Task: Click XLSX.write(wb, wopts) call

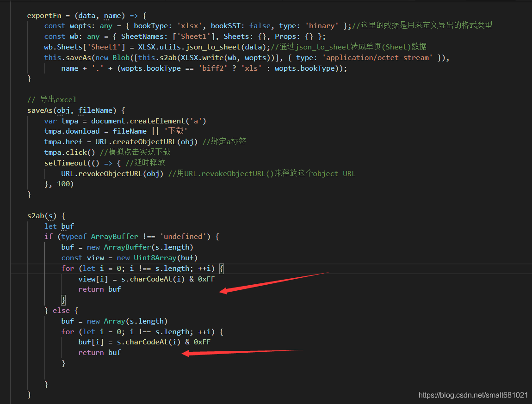Action: pyautogui.click(x=225, y=58)
